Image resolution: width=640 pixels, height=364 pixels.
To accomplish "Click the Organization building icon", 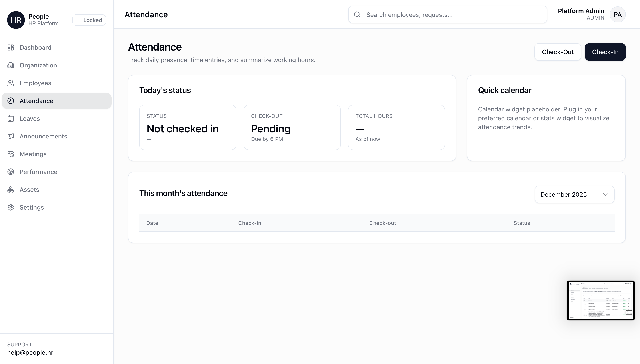I will (x=10, y=65).
